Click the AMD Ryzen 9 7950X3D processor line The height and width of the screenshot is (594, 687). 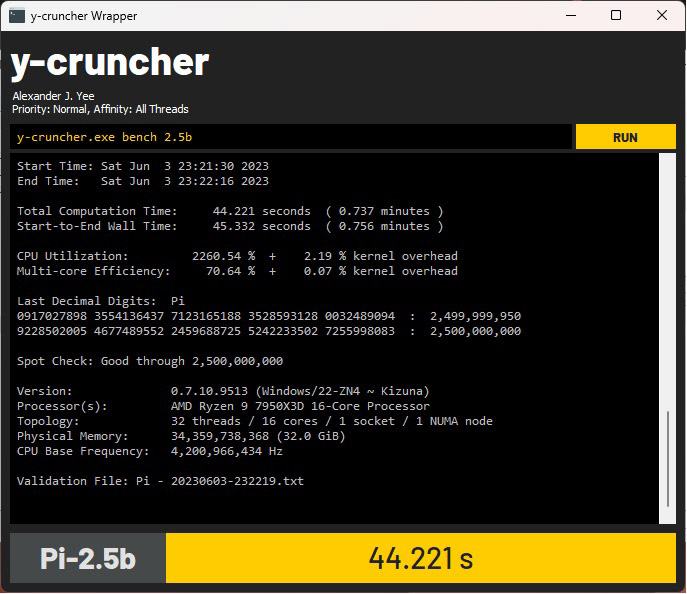pyautogui.click(x=223, y=406)
